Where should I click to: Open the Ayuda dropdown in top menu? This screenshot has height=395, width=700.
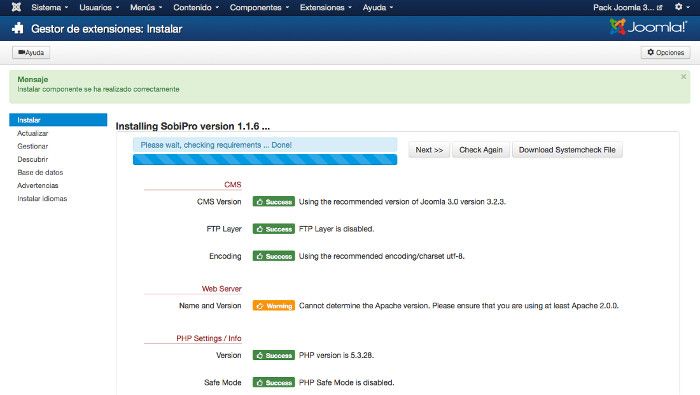(378, 8)
